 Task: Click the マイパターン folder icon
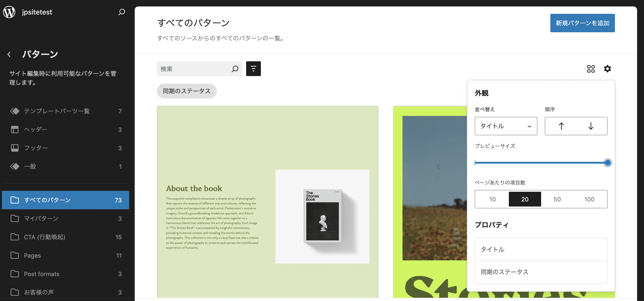(15, 218)
